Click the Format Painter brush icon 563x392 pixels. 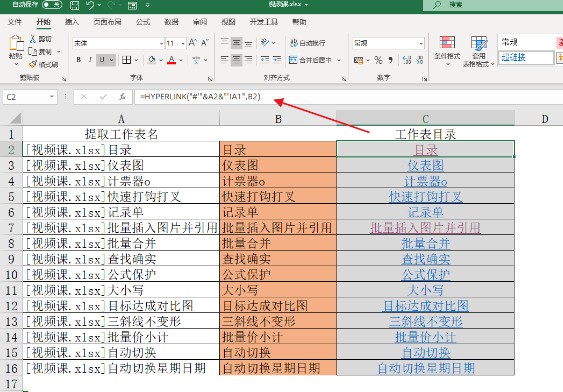[x=33, y=65]
